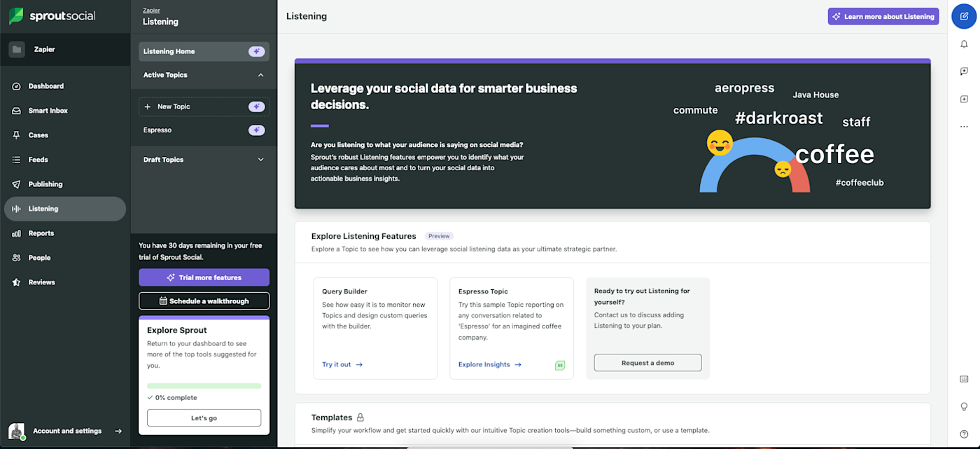Click Schedule a walkthrough button
This screenshot has height=449, width=980.
coord(204,301)
